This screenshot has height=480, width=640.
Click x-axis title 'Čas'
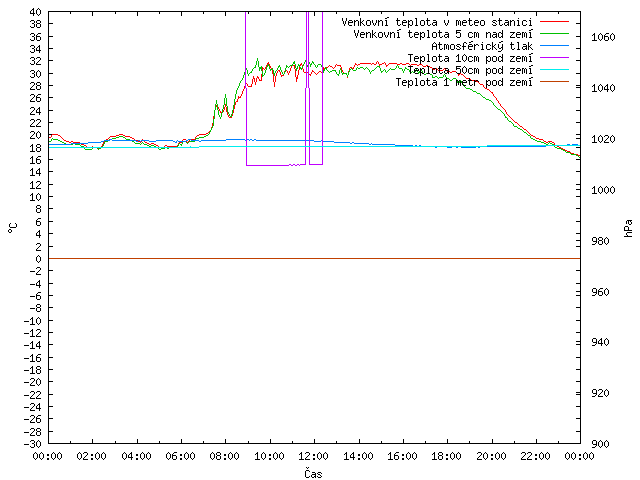coord(313,473)
